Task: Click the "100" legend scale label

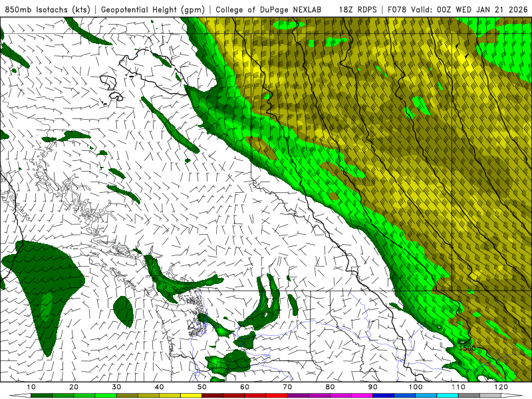Action: (416, 387)
